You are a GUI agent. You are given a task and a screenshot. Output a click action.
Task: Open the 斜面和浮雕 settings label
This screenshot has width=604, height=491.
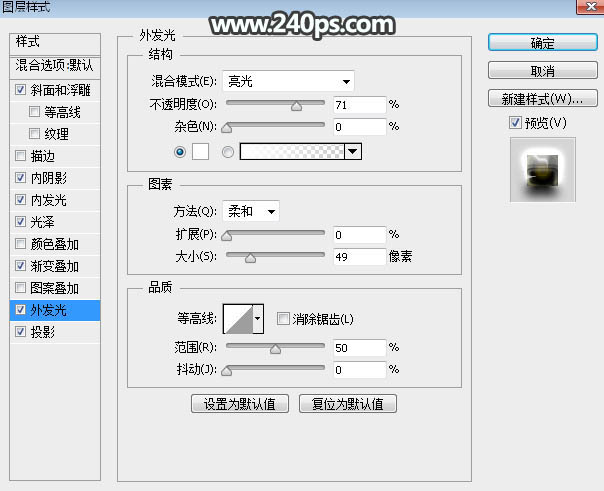(60, 90)
